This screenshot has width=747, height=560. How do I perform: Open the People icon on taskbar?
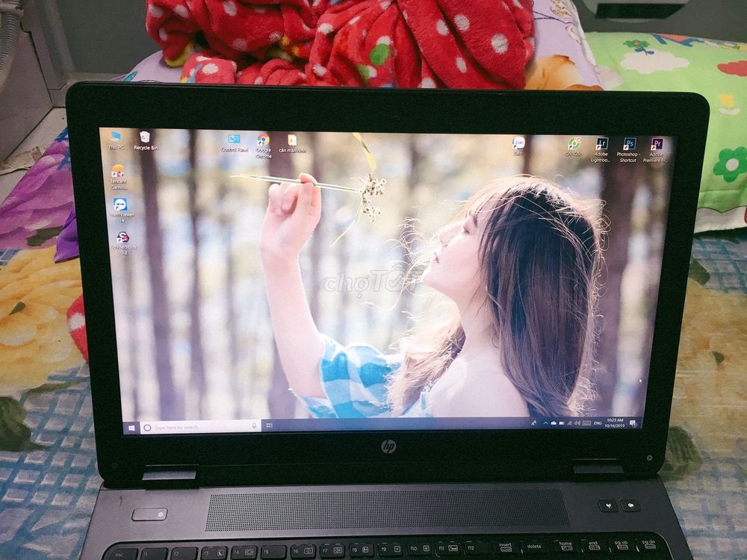pyautogui.click(x=535, y=423)
